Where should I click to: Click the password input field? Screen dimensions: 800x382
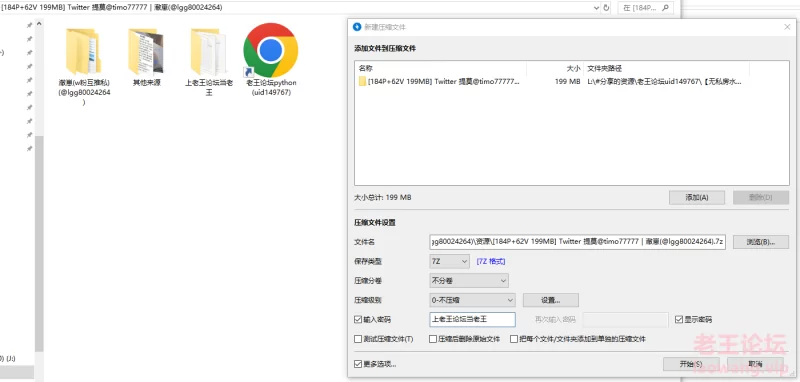(472, 320)
